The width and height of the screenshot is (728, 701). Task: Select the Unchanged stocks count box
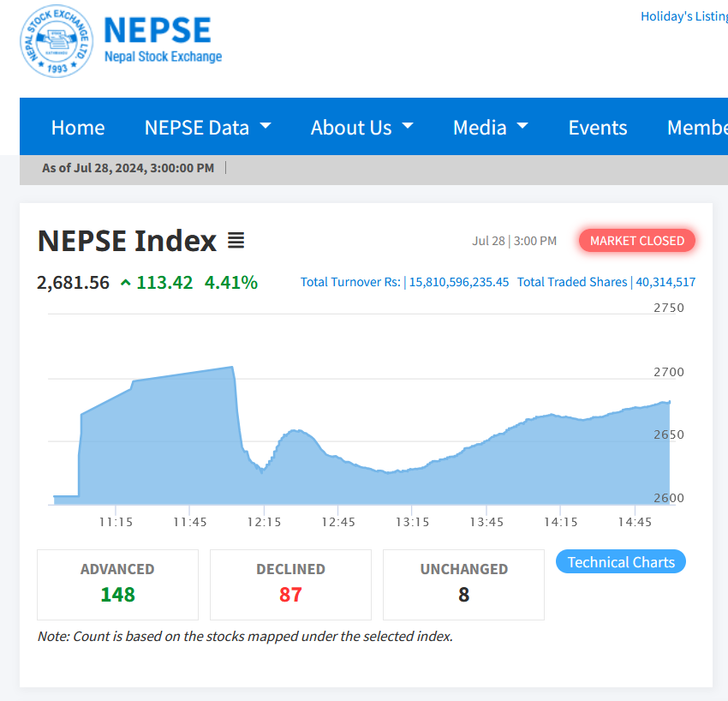(x=463, y=584)
